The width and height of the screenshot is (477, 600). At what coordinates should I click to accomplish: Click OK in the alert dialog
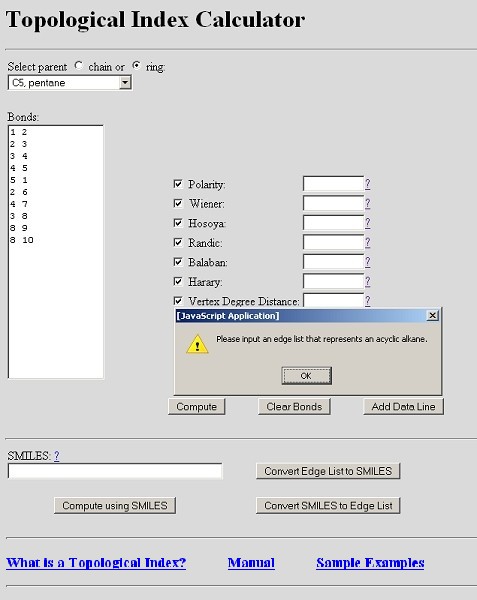[x=306, y=376]
